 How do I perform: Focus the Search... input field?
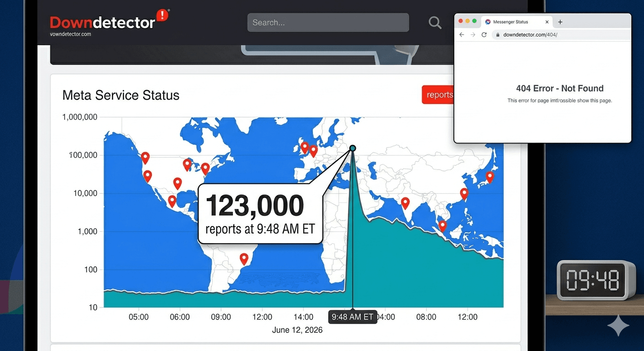pyautogui.click(x=328, y=22)
